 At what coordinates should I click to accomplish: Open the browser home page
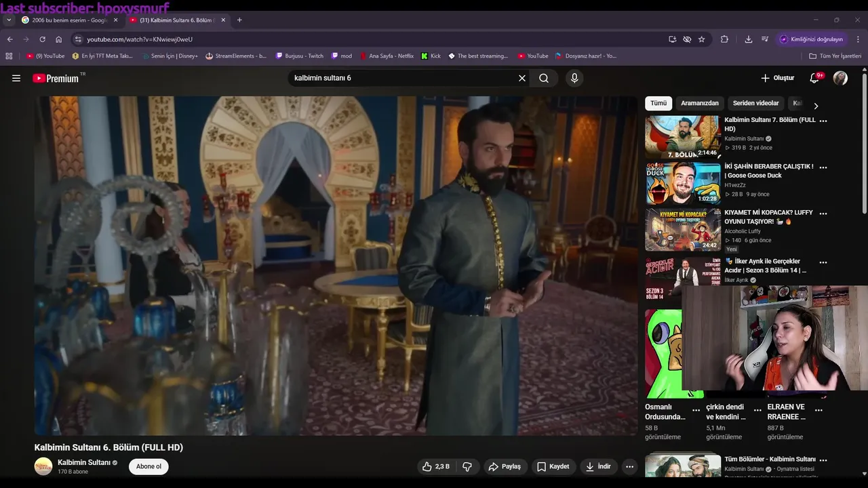pyautogui.click(x=59, y=39)
